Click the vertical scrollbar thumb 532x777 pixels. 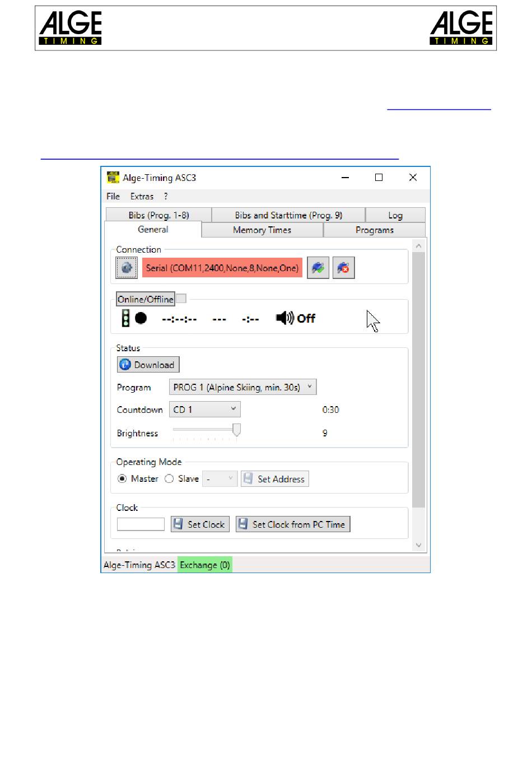(x=418, y=380)
